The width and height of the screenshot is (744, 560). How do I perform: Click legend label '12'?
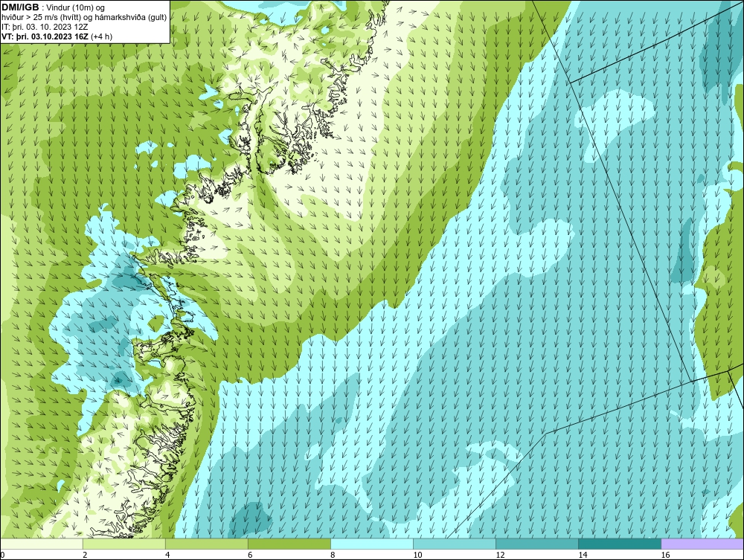click(x=500, y=555)
